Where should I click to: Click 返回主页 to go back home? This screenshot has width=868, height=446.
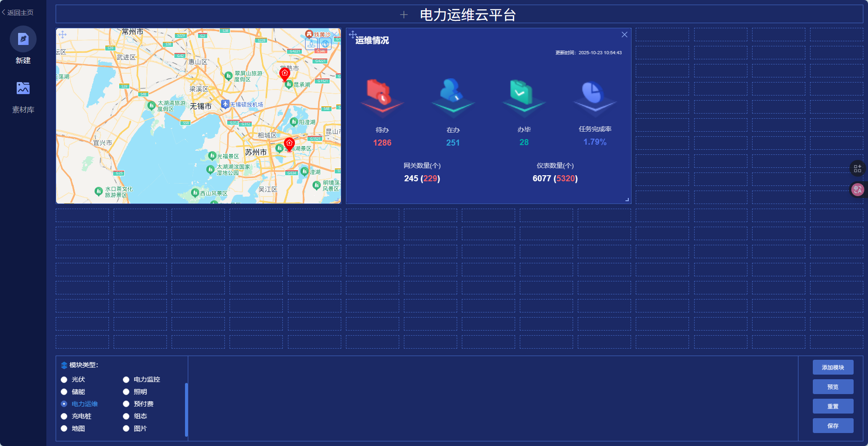pos(19,13)
